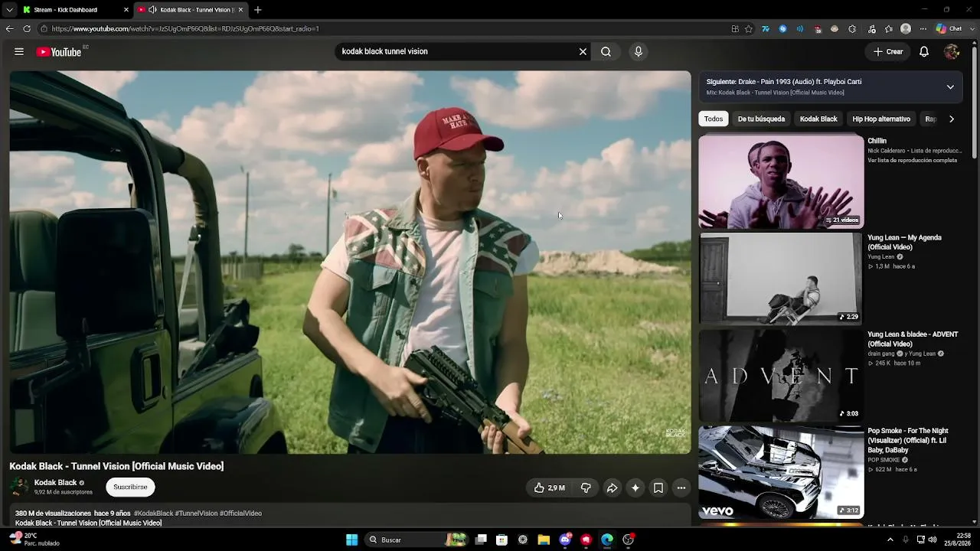Screen dimensions: 980x551
Task: Open the ADVENT video thumbnail
Action: pyautogui.click(x=781, y=375)
